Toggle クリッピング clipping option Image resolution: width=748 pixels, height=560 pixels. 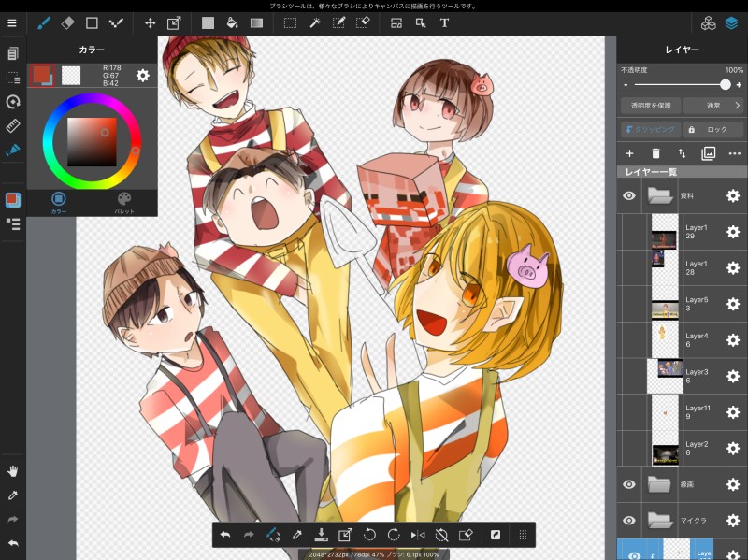pos(651,129)
